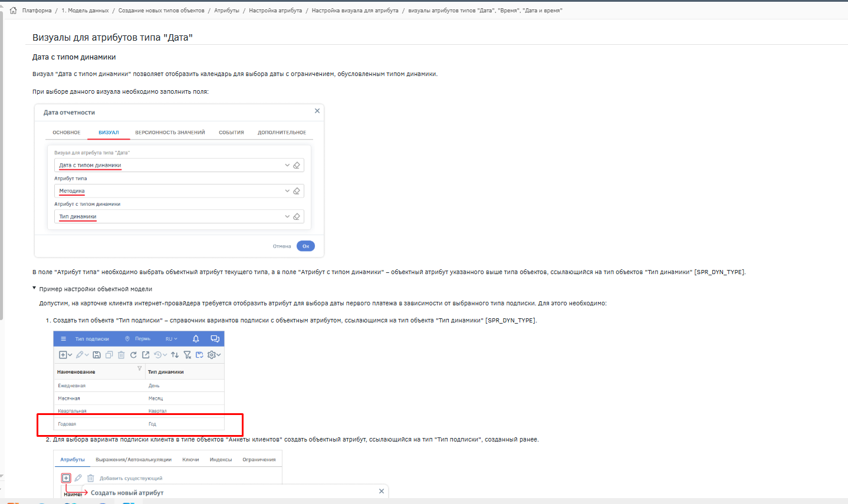Click the notification bell icon

(196, 339)
